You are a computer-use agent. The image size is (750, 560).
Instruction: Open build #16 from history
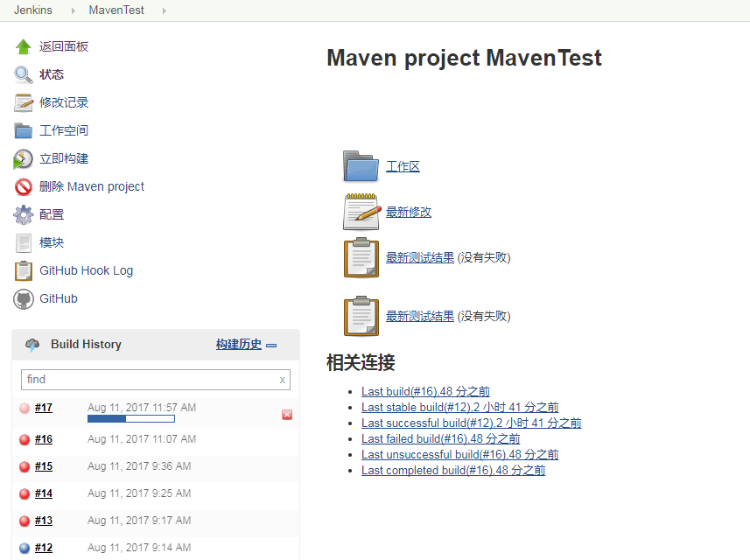[x=44, y=439]
